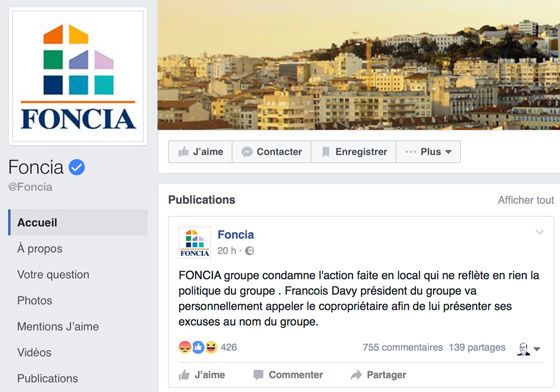Open the 755 commentaires link
The image size is (560, 392).
[402, 347]
